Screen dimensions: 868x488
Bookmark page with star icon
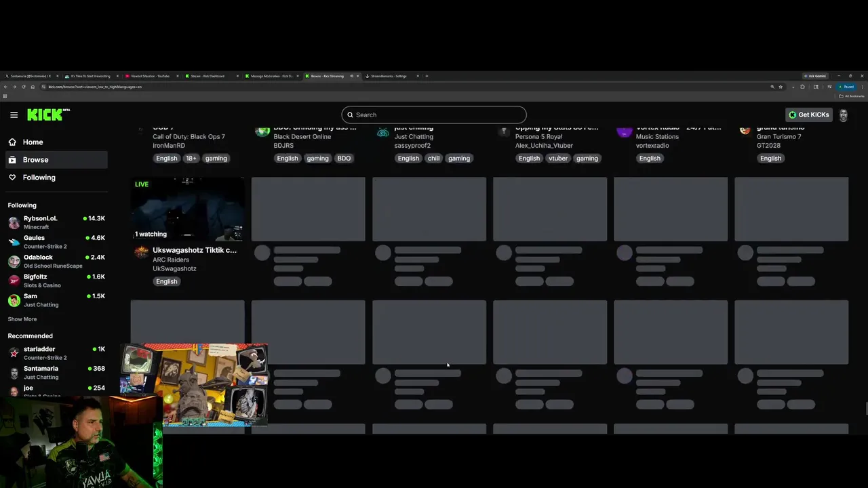[781, 87]
